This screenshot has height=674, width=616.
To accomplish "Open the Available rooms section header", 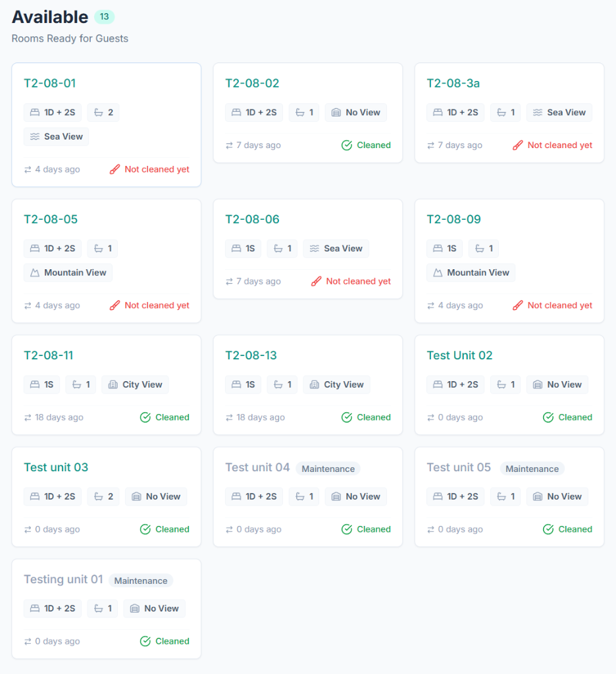I will click(50, 17).
